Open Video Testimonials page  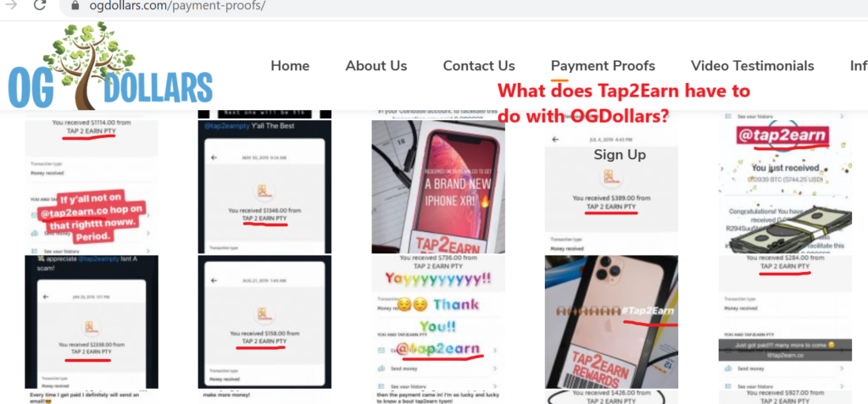[753, 66]
